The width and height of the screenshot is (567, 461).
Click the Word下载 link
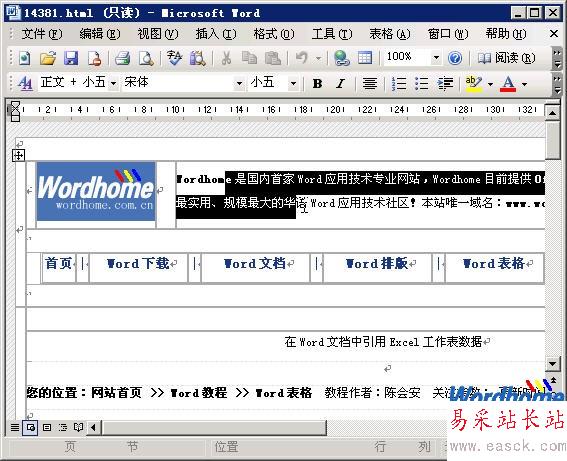[x=138, y=264]
